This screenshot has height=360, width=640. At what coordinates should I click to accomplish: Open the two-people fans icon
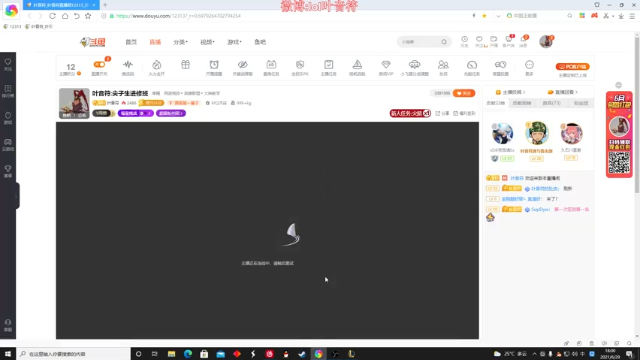[x=443, y=64]
